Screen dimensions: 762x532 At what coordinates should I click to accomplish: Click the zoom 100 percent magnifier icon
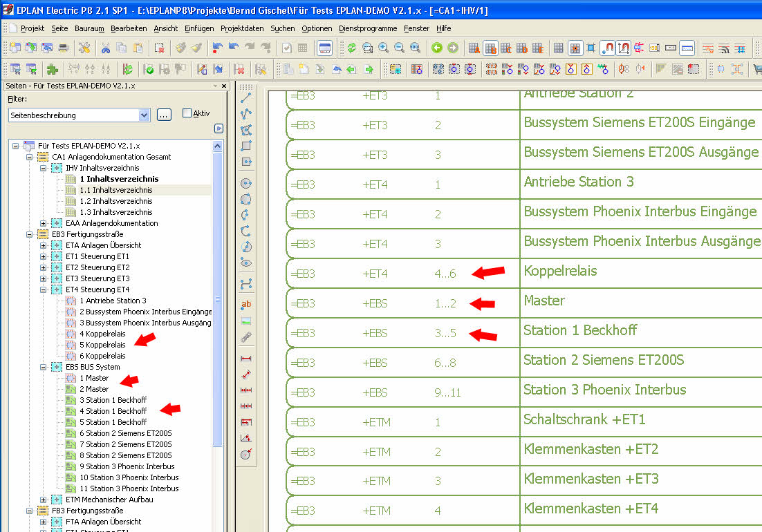point(415,48)
